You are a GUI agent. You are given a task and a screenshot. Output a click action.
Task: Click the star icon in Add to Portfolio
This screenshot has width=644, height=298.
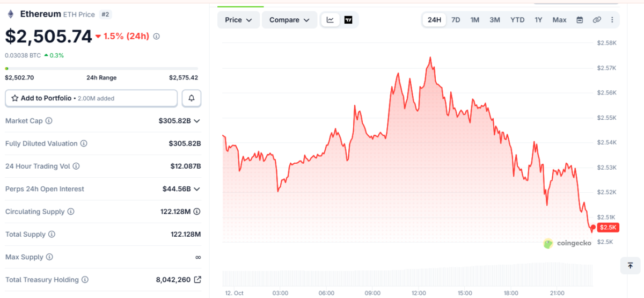coord(14,98)
